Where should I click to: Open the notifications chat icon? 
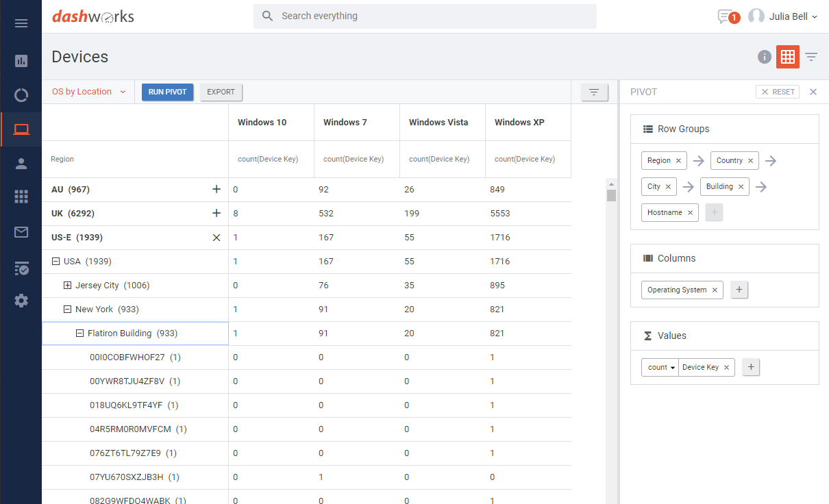(x=726, y=16)
